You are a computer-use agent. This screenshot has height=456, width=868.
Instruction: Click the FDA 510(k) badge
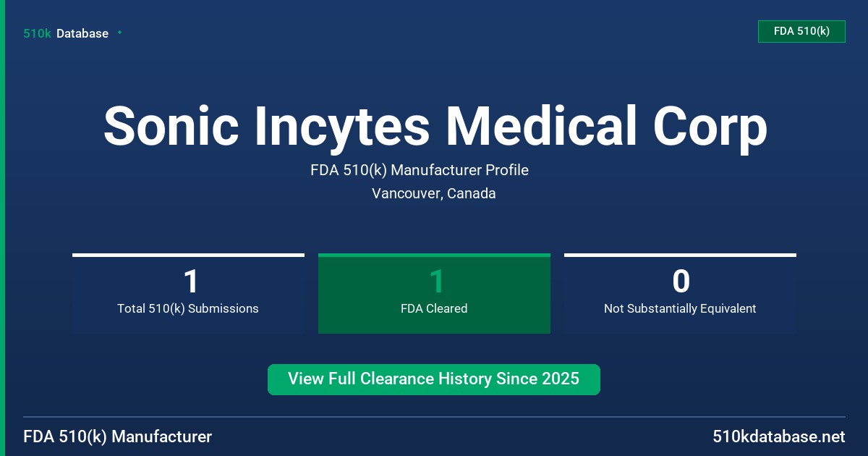[801, 31]
